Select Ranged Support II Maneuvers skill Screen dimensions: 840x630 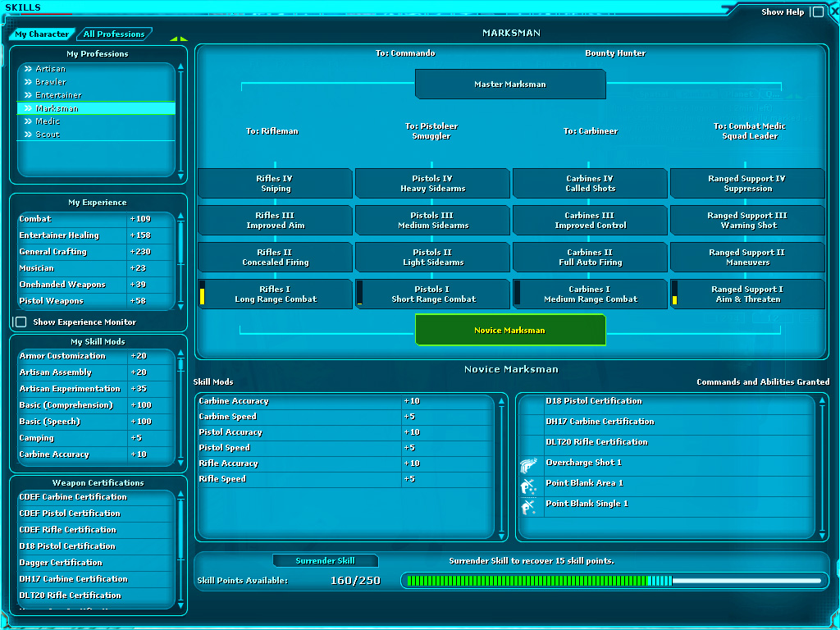click(747, 257)
